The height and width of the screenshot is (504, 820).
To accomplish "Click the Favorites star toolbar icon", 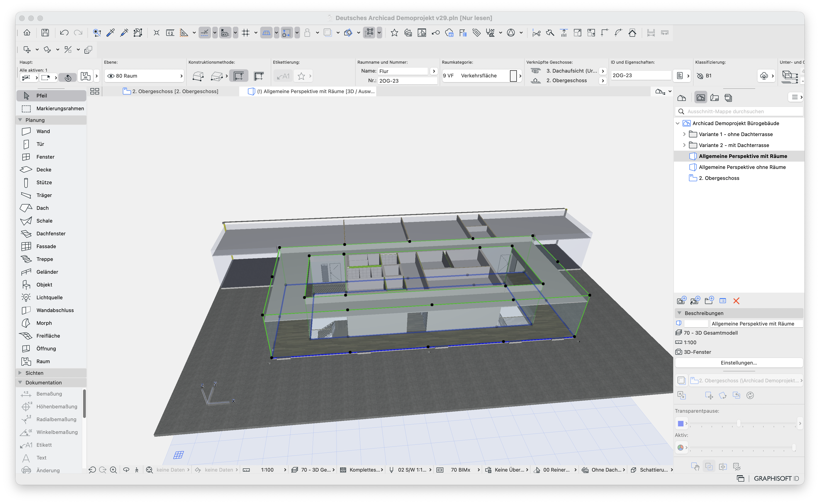I will 394,33.
